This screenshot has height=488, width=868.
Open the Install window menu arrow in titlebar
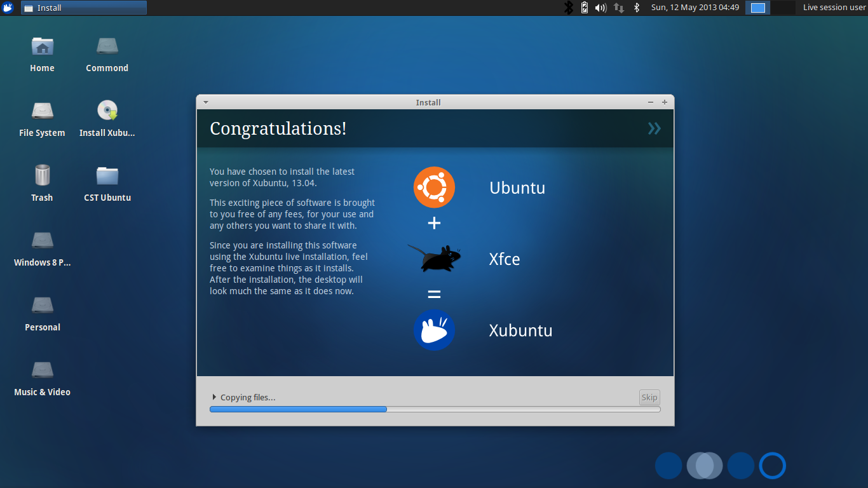tap(205, 102)
